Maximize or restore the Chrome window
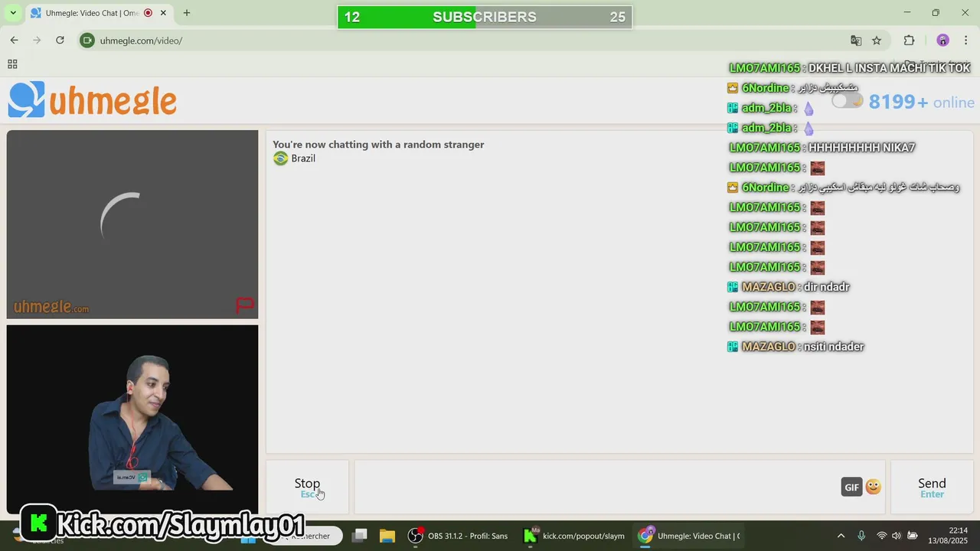Viewport: 980px width, 551px height. [936, 12]
